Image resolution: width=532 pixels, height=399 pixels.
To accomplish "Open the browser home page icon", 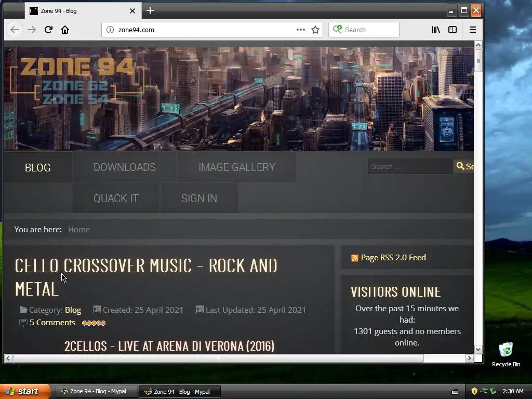I will click(65, 30).
